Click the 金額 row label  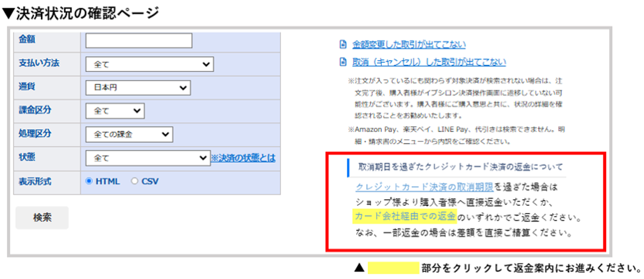27,39
